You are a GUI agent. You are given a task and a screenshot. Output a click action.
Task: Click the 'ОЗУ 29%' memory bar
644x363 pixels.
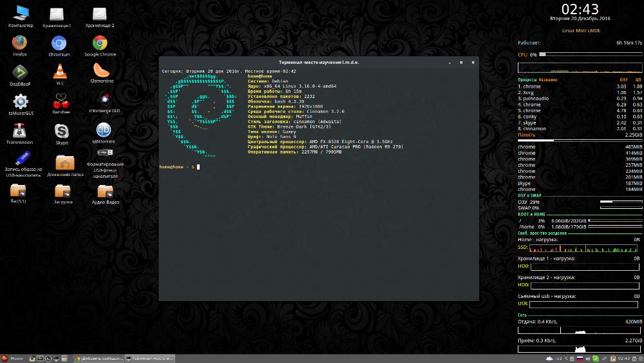point(621,202)
